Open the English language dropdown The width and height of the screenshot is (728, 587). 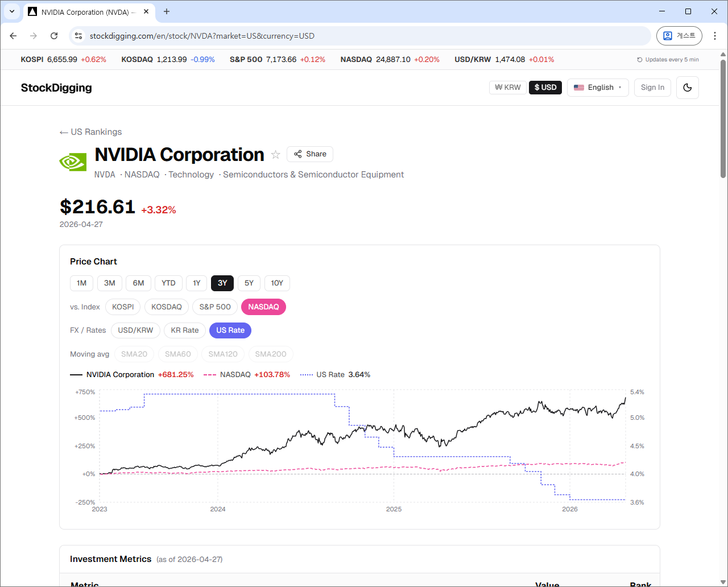(598, 88)
